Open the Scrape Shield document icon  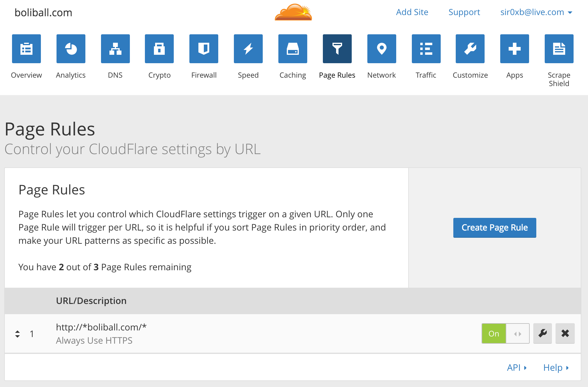click(559, 49)
